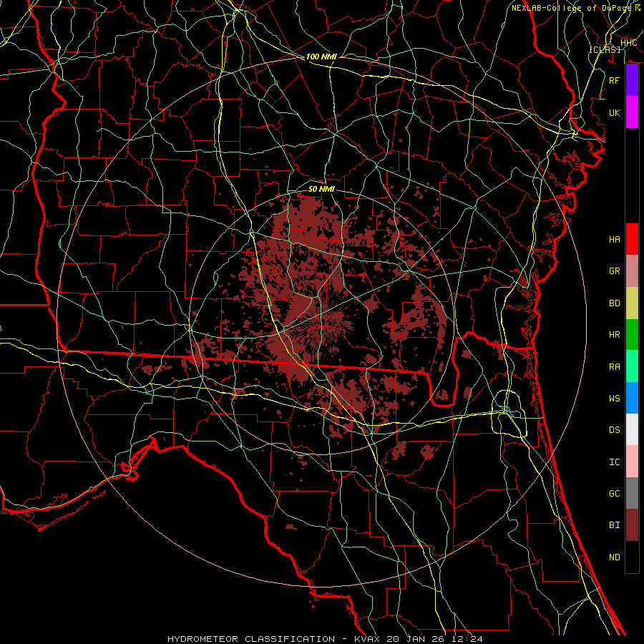Click the DS legend label
Image resolution: width=644 pixels, height=644 pixels.
pyautogui.click(x=615, y=429)
